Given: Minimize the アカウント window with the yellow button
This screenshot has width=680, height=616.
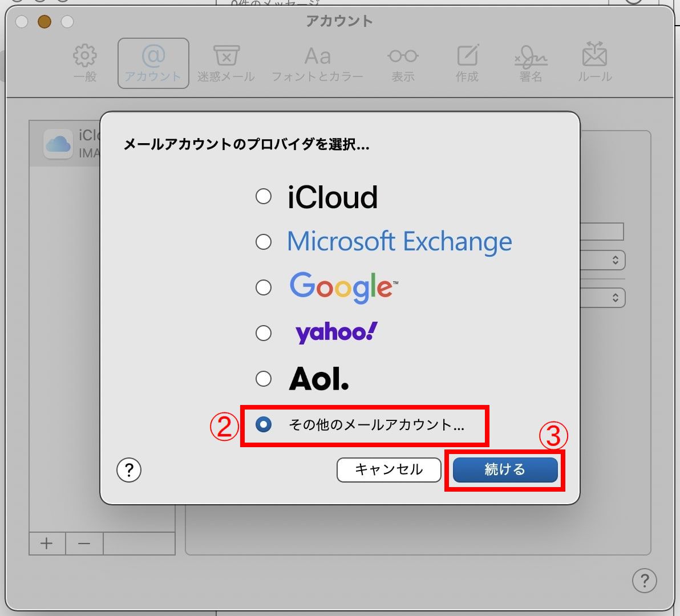Looking at the screenshot, I should click(44, 21).
